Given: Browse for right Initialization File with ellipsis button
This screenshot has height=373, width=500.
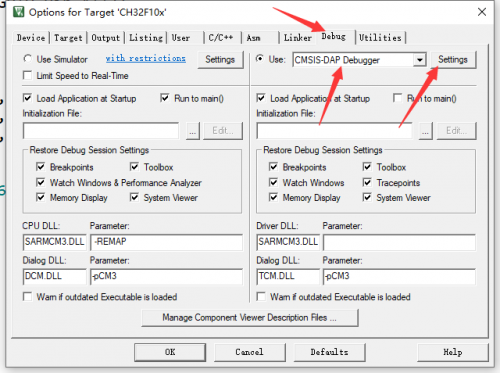Looking at the screenshot, I should click(x=425, y=131).
